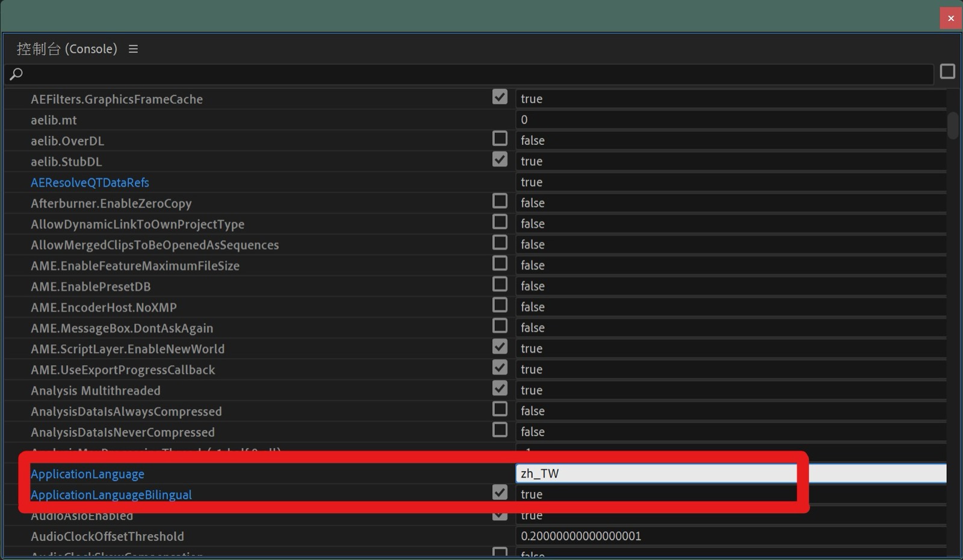
Task: Click the Analysis Multithreaded row label
Action: point(96,390)
